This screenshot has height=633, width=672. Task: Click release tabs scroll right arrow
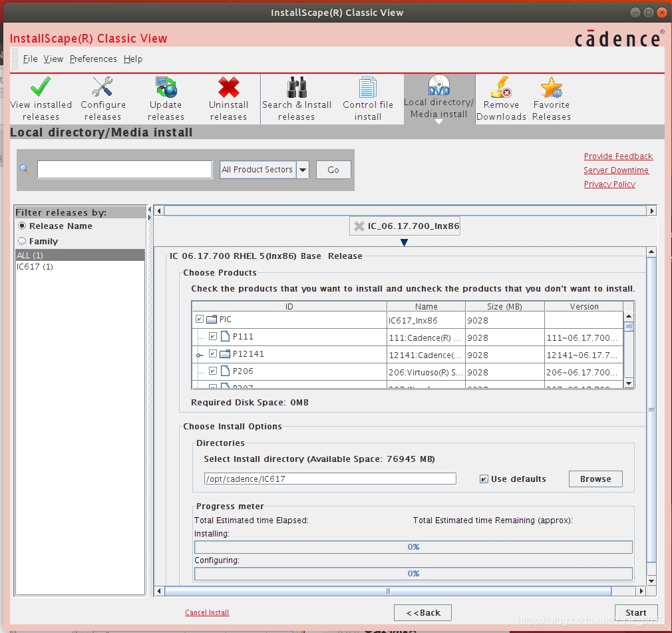pos(652,210)
